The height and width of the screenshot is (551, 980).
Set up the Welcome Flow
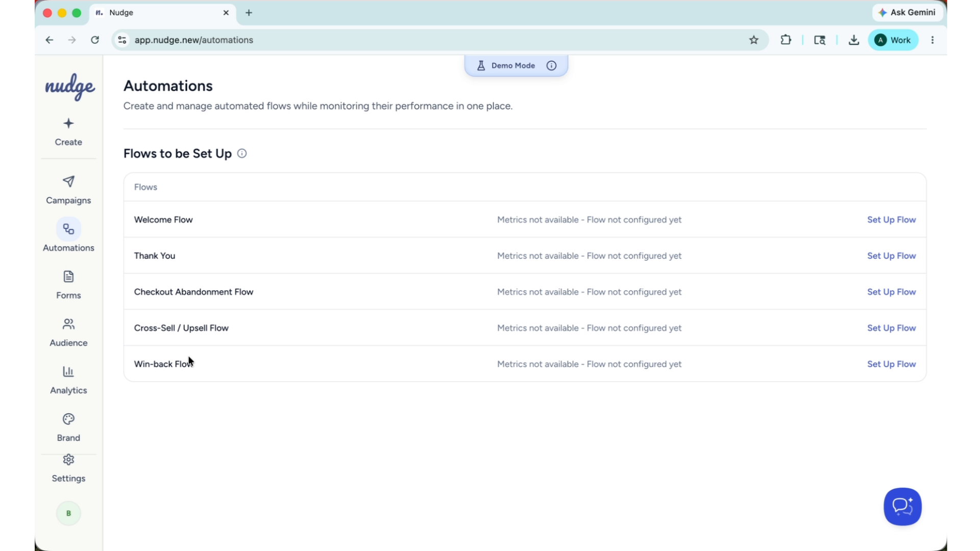(x=891, y=219)
